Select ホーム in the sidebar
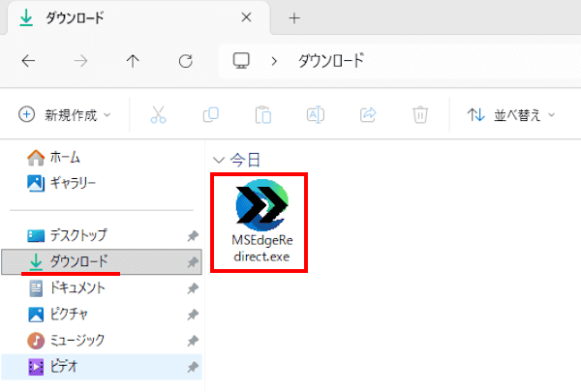 tap(64, 157)
